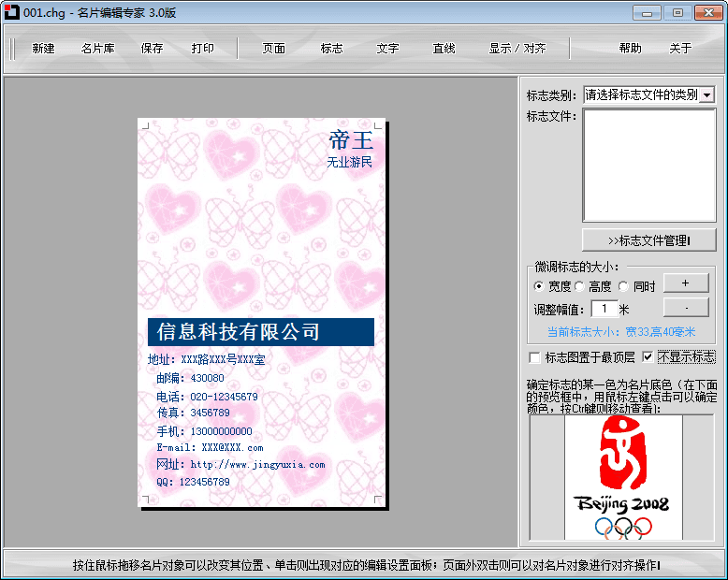Click 保存 to save the card

point(152,49)
